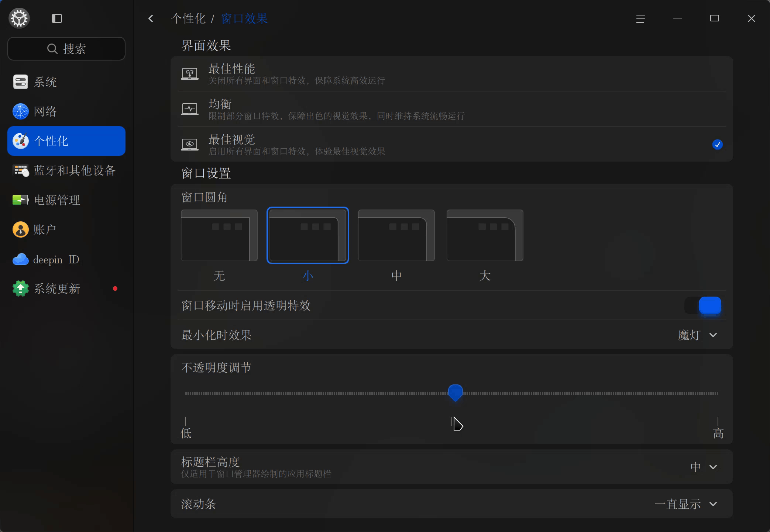Screen dimensions: 770x532
Task: Click 窗口效果 breadcrumb text
Action: pos(244,18)
